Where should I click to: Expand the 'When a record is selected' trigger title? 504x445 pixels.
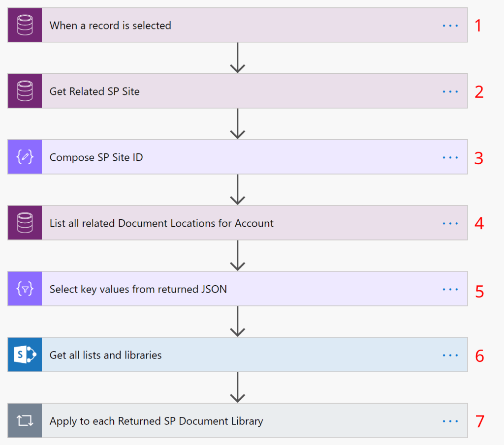click(110, 26)
